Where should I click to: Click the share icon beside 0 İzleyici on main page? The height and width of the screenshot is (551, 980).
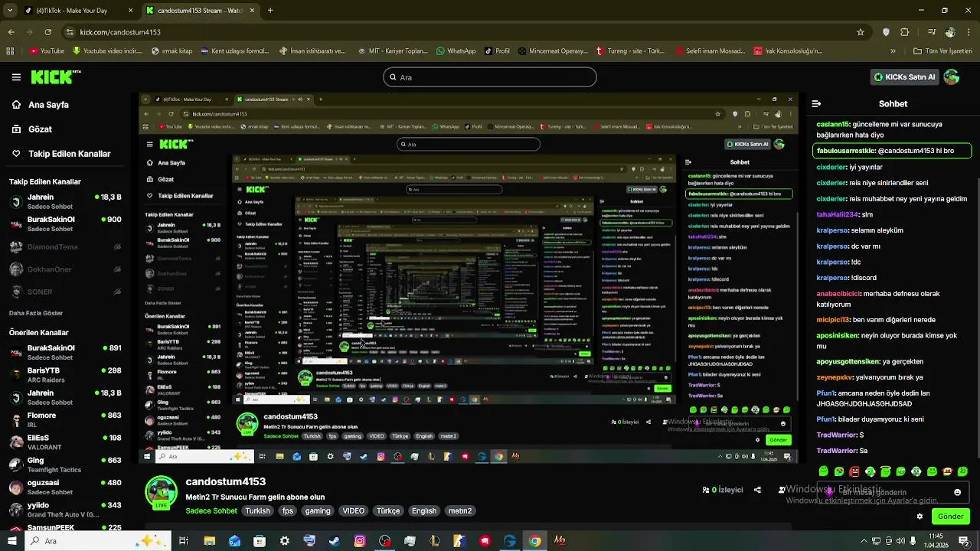pos(757,490)
